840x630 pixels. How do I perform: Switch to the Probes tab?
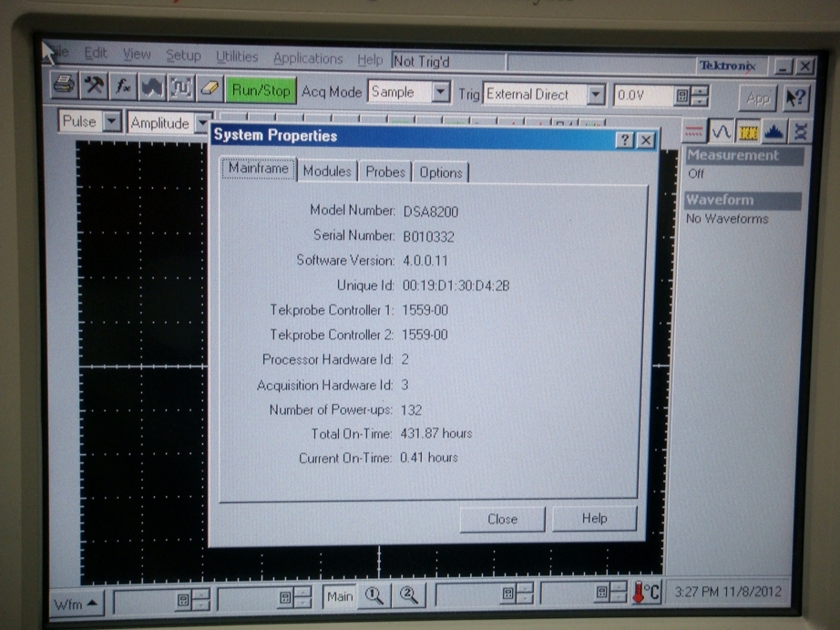coord(385,172)
